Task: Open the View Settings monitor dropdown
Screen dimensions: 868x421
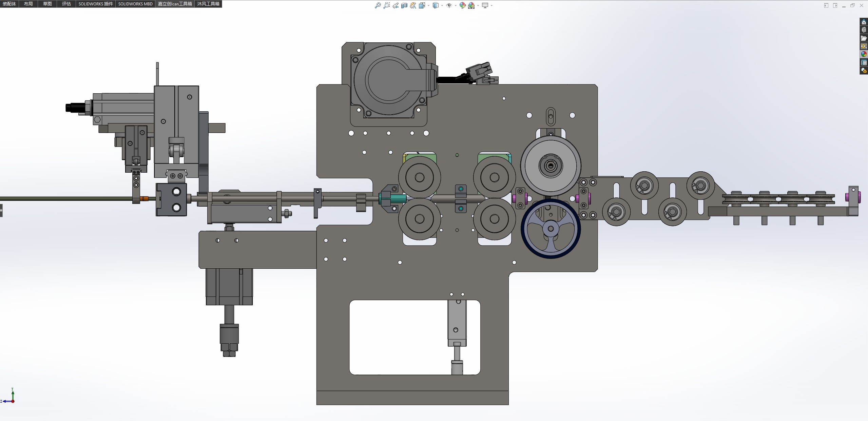Action: (491, 5)
